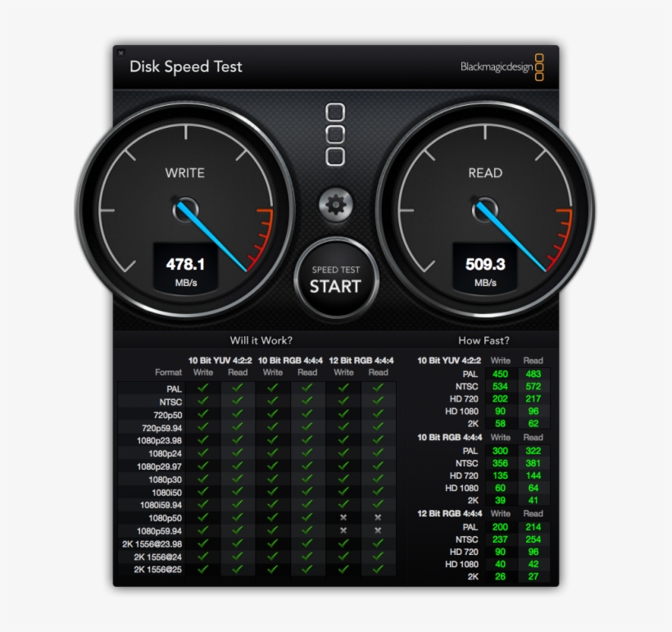Open the settings gear menu
Image resolution: width=672 pixels, height=632 pixels.
337,206
